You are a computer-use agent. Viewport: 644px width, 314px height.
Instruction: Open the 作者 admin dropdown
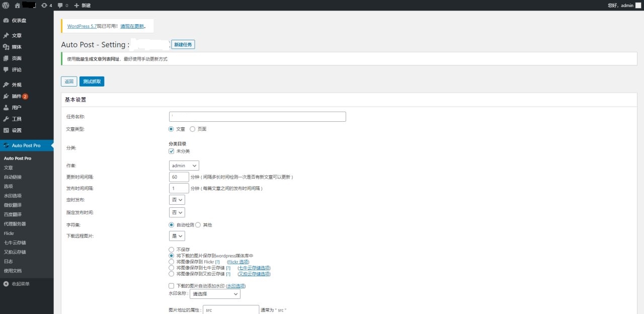coord(184,166)
